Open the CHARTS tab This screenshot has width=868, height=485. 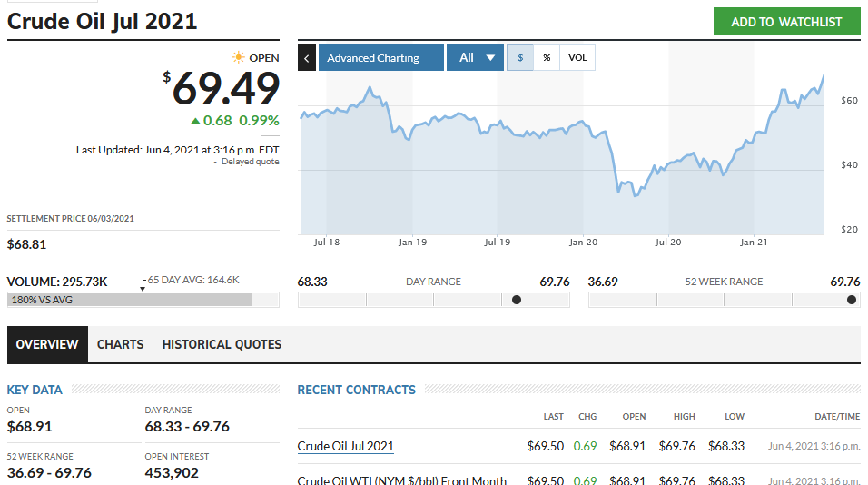(x=120, y=344)
